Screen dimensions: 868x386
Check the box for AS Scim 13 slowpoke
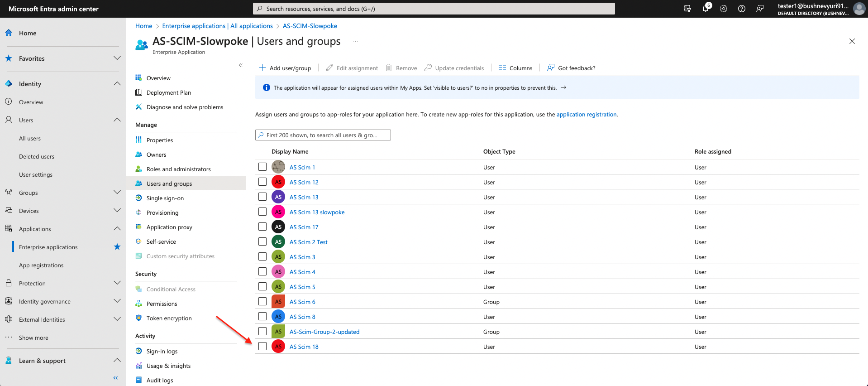click(x=262, y=212)
